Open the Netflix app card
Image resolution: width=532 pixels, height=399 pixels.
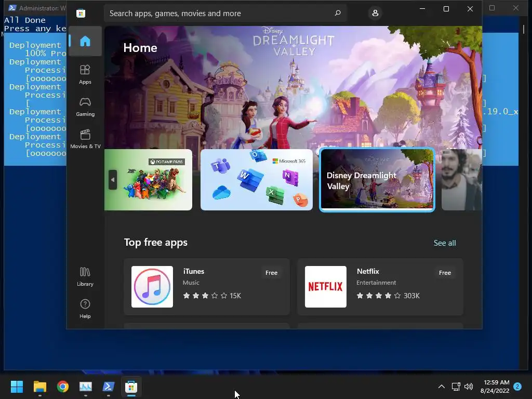coord(380,287)
